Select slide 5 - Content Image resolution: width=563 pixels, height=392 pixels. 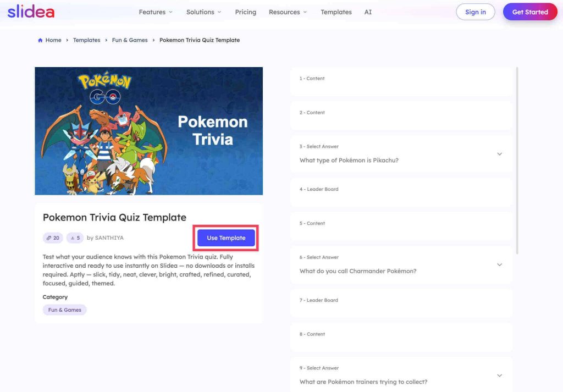tap(401, 227)
